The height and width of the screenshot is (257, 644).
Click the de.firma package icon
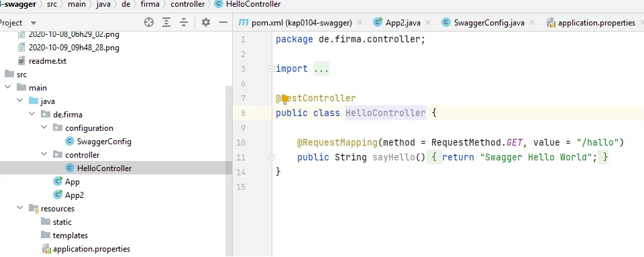click(x=46, y=114)
